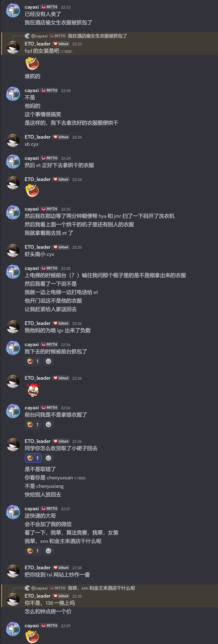This screenshot has height=644, width=218.
Task: Click the bltset heart badge on ETO_leader at 22:35
Action: click(61, 247)
